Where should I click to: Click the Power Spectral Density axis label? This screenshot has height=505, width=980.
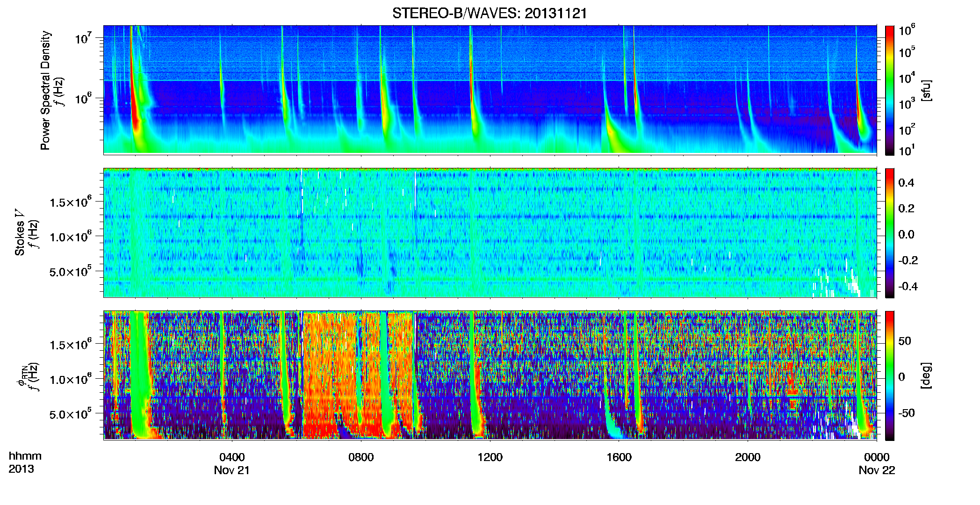(x=45, y=90)
